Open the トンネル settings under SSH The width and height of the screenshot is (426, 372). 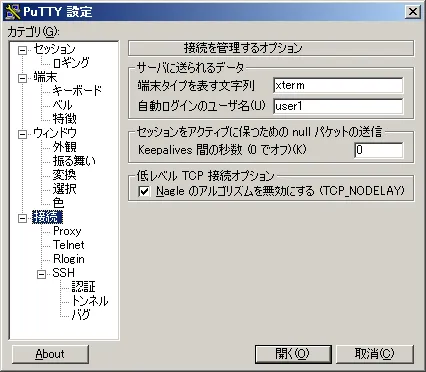[90, 301]
